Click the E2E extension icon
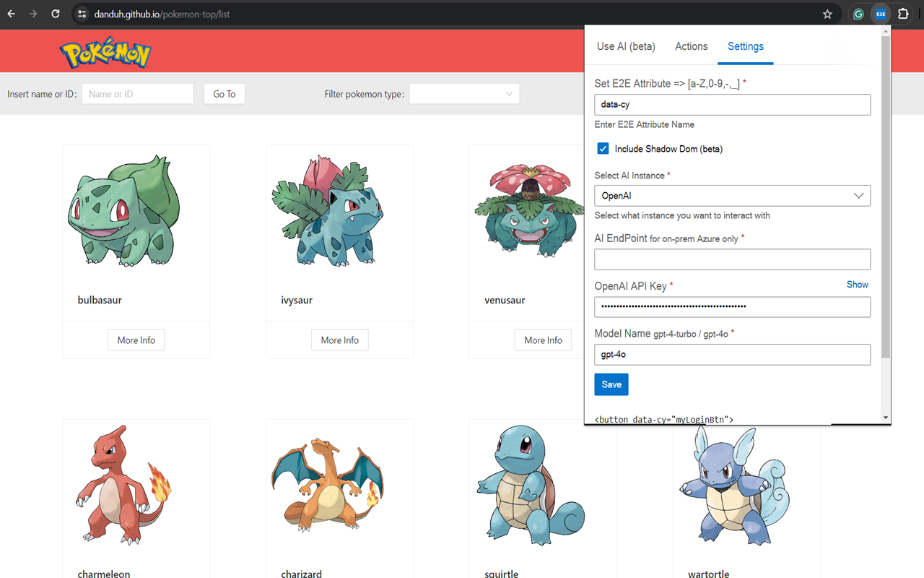 click(x=881, y=14)
